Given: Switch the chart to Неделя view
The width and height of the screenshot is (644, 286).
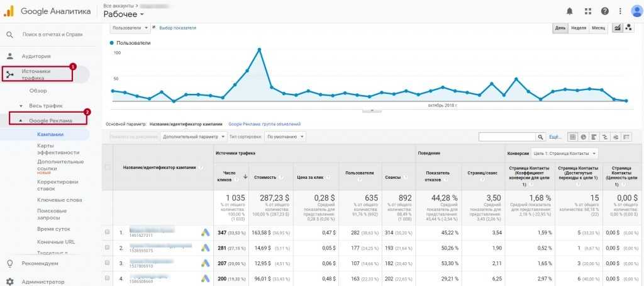Looking at the screenshot, I should (x=578, y=28).
